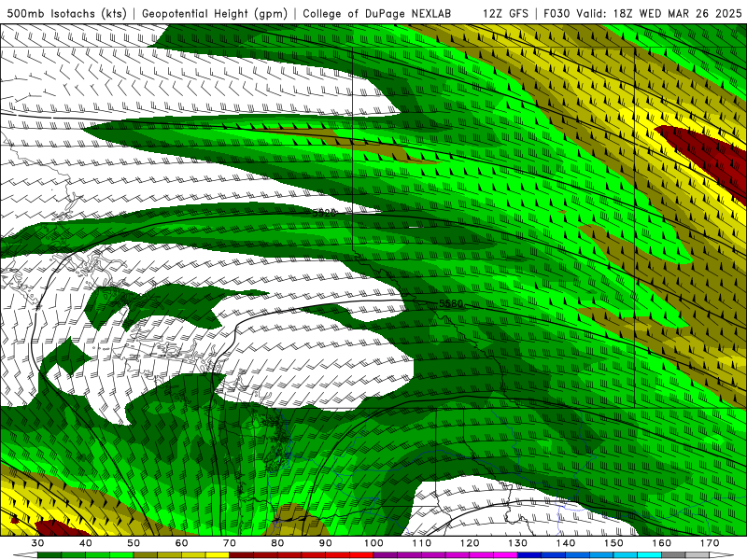
Task: Click the colorbar label 120
Action: click(470, 543)
